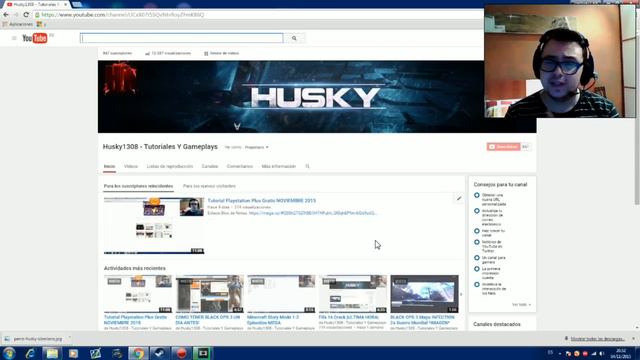Open downloaded perro-husky jpg file

tap(38, 339)
